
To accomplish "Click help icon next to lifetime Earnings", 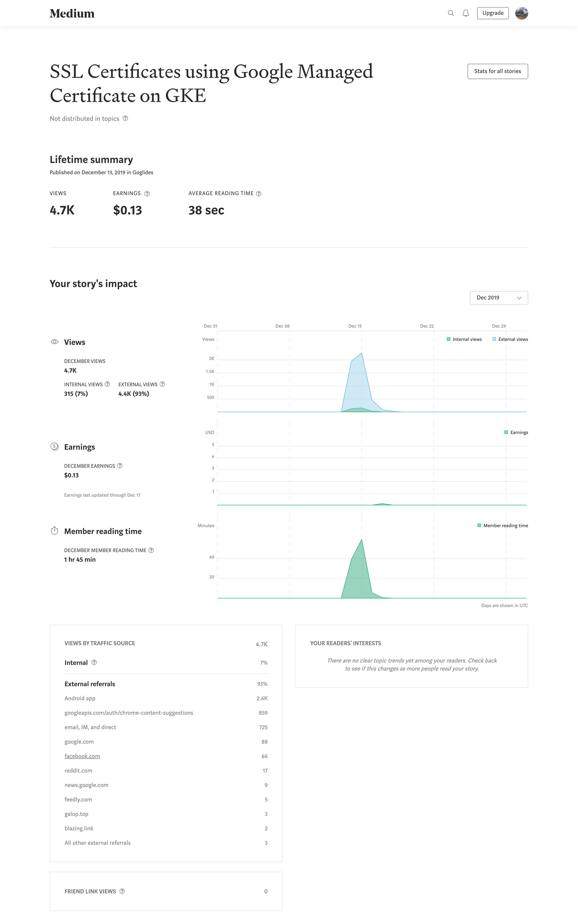I will 147,193.
